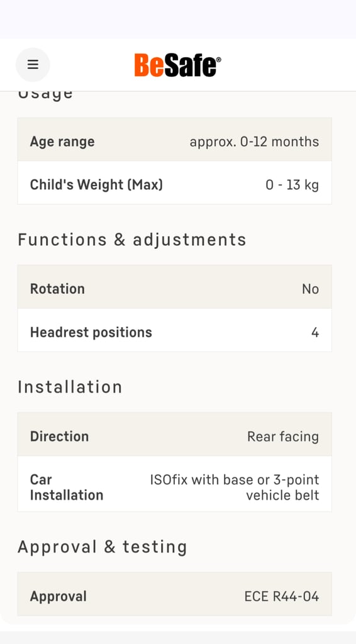Select the Rotation row label

57,289
